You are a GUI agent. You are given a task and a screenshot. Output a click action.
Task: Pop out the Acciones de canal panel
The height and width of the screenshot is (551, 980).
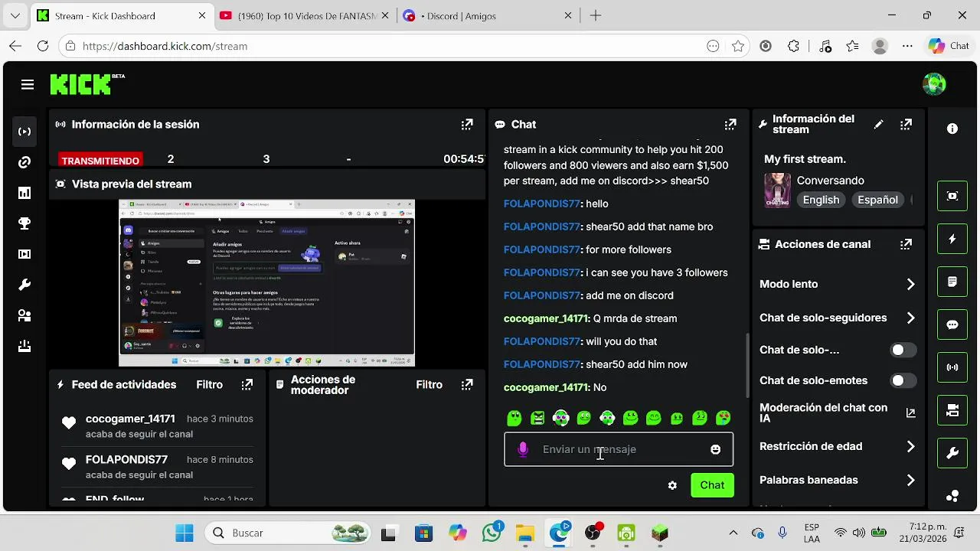(x=906, y=244)
